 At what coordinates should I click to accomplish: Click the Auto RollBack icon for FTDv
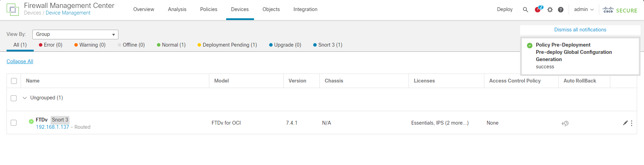pyautogui.click(x=565, y=123)
